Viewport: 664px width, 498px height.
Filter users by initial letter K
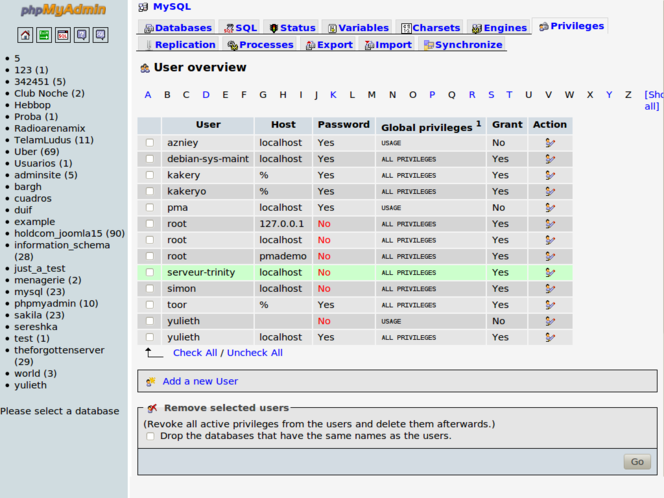333,95
